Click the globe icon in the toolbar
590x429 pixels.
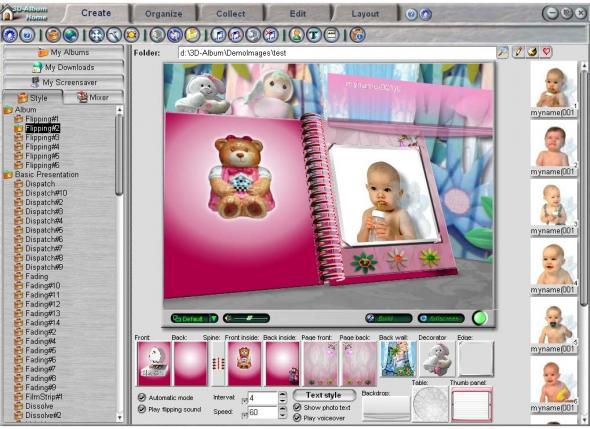[71, 35]
